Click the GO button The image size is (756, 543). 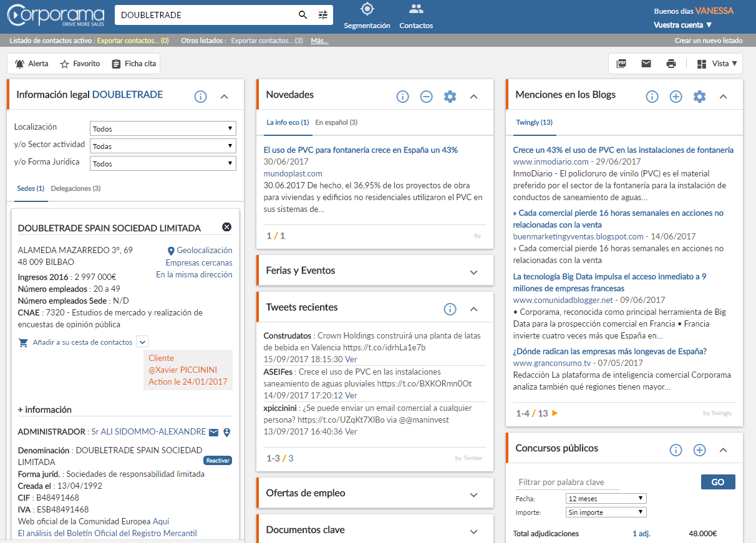click(718, 482)
